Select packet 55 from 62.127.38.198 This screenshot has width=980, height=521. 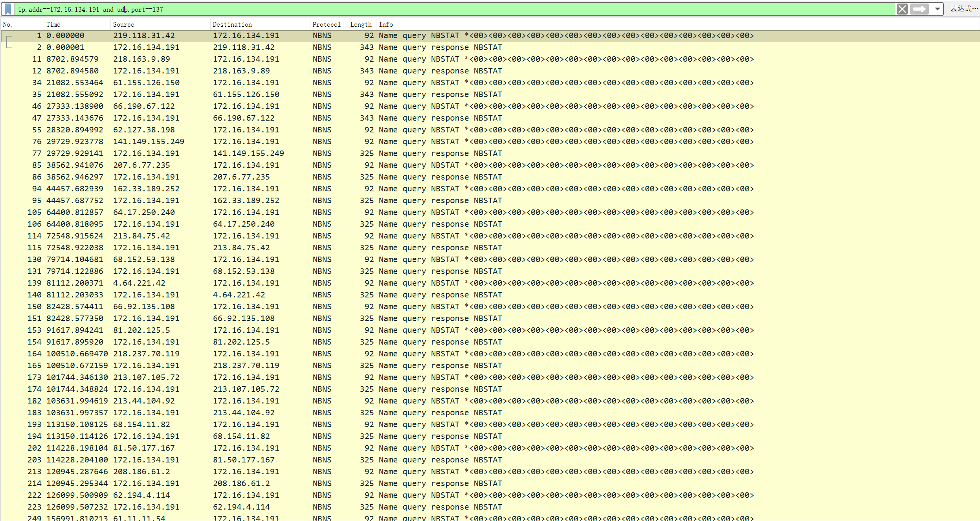144,130
